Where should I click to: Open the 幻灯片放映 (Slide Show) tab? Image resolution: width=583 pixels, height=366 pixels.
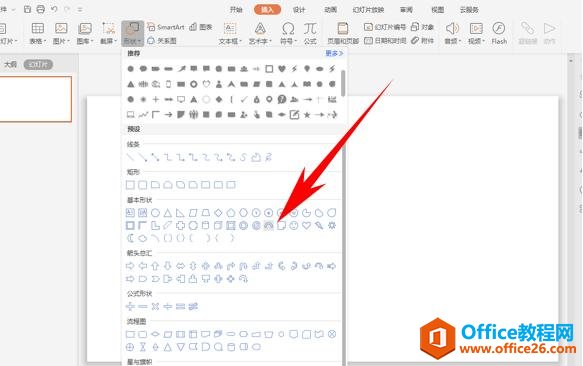tap(368, 10)
